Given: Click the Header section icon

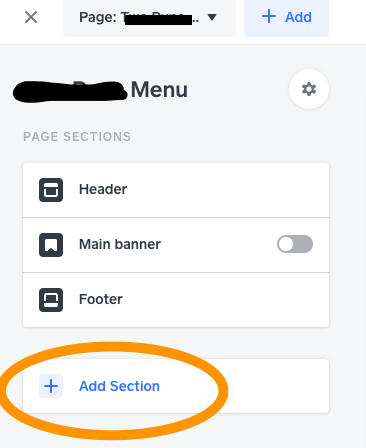Looking at the screenshot, I should pyautogui.click(x=51, y=190).
